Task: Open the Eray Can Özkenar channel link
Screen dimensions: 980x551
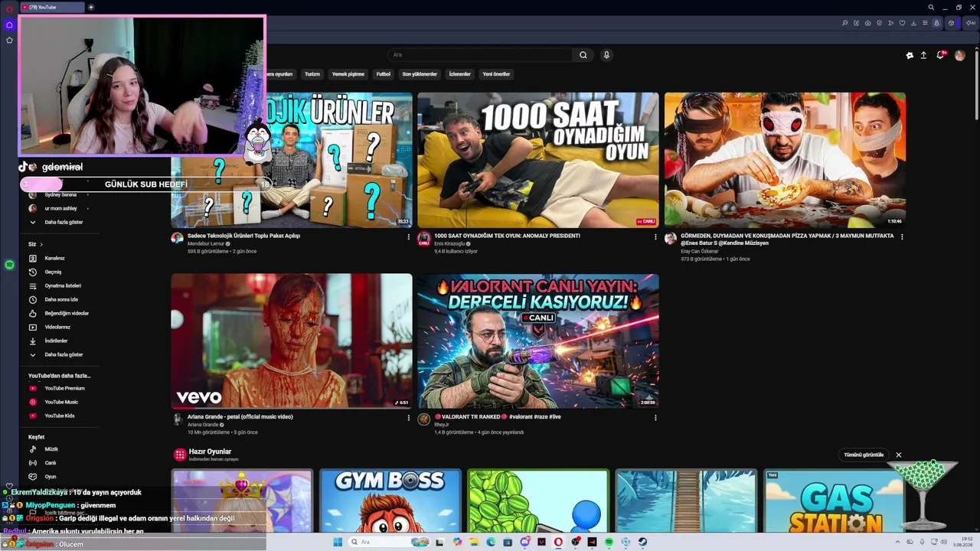Action: click(x=700, y=251)
